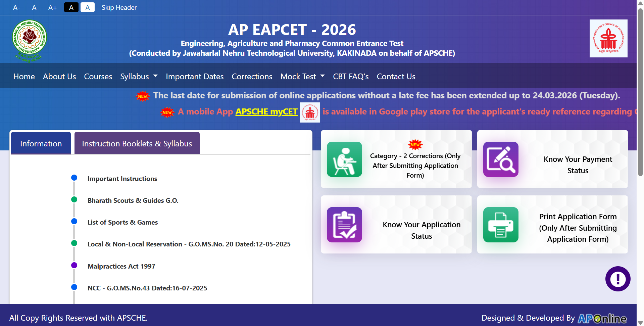The height and width of the screenshot is (326, 644).
Task: Open Malpractices Act 1997 document link
Action: pos(121,266)
